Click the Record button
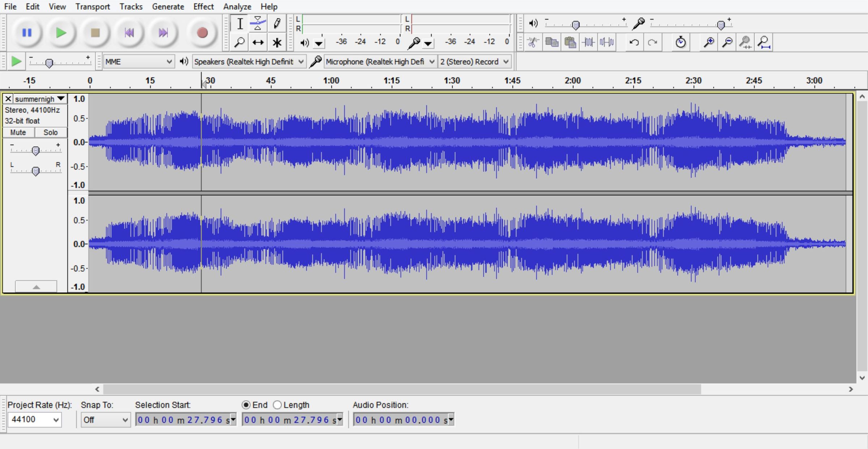This screenshot has height=449, width=868. click(202, 33)
